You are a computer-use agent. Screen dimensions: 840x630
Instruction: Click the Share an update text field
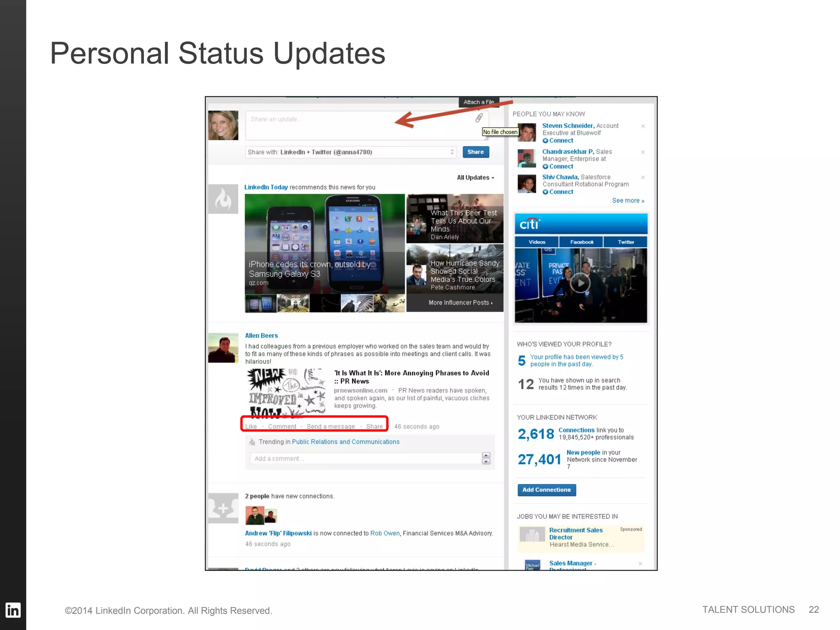[x=367, y=126]
